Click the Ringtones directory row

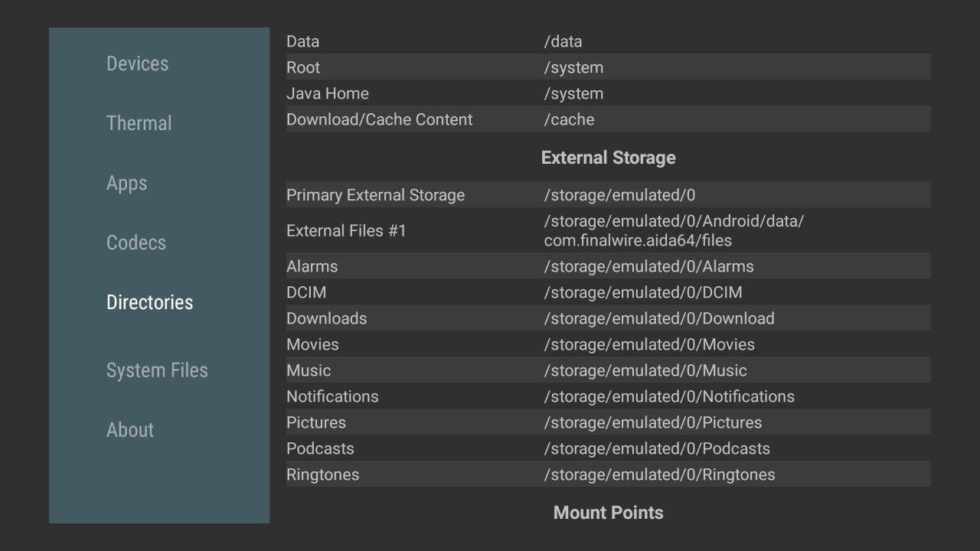(608, 474)
